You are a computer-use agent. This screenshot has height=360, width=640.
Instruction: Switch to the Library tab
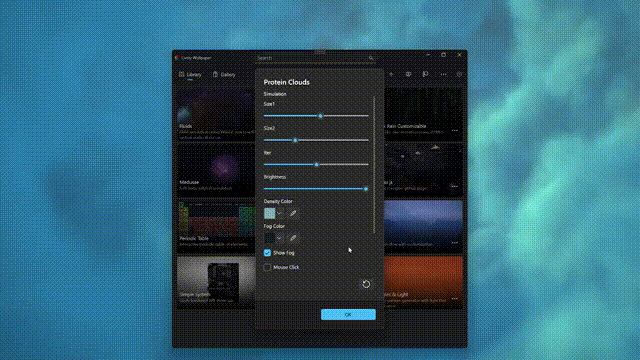pyautogui.click(x=190, y=75)
